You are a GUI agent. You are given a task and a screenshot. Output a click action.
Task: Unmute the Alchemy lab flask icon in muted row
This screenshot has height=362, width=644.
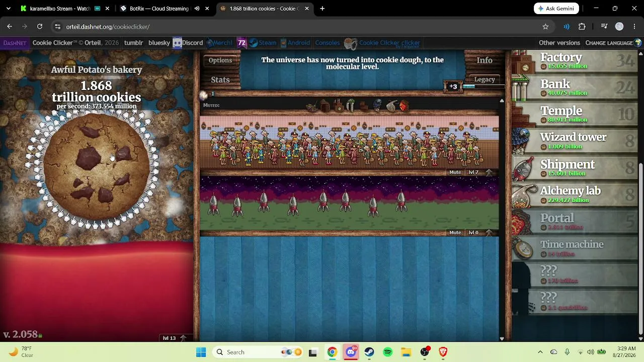(x=391, y=106)
